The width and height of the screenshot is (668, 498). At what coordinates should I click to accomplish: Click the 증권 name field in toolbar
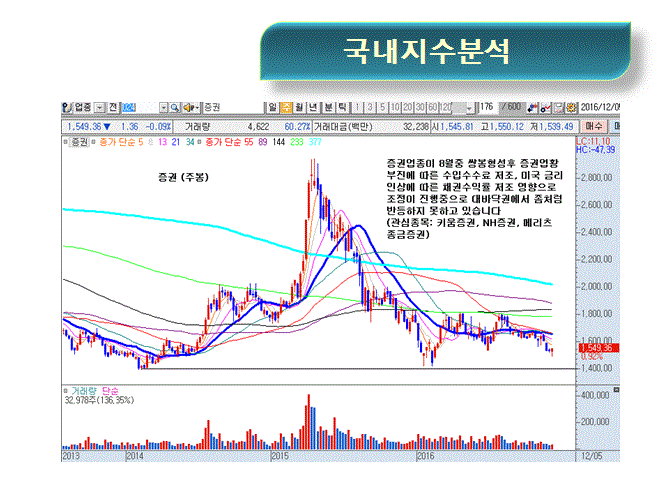point(233,107)
